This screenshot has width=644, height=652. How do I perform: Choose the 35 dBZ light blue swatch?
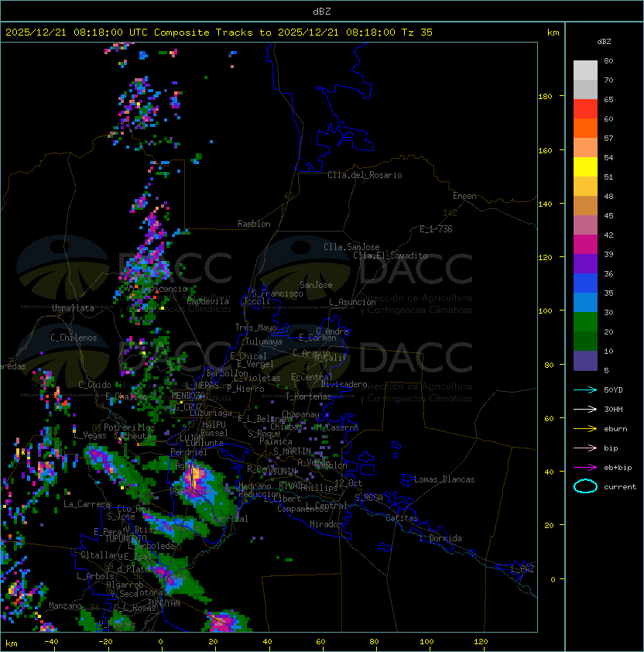tap(585, 302)
